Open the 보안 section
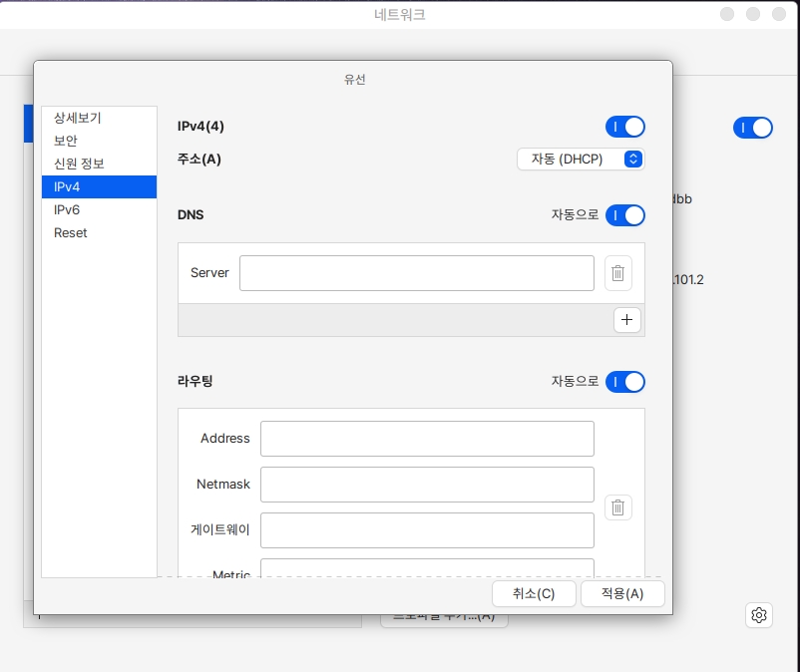The width and height of the screenshot is (800, 672). tap(66, 141)
